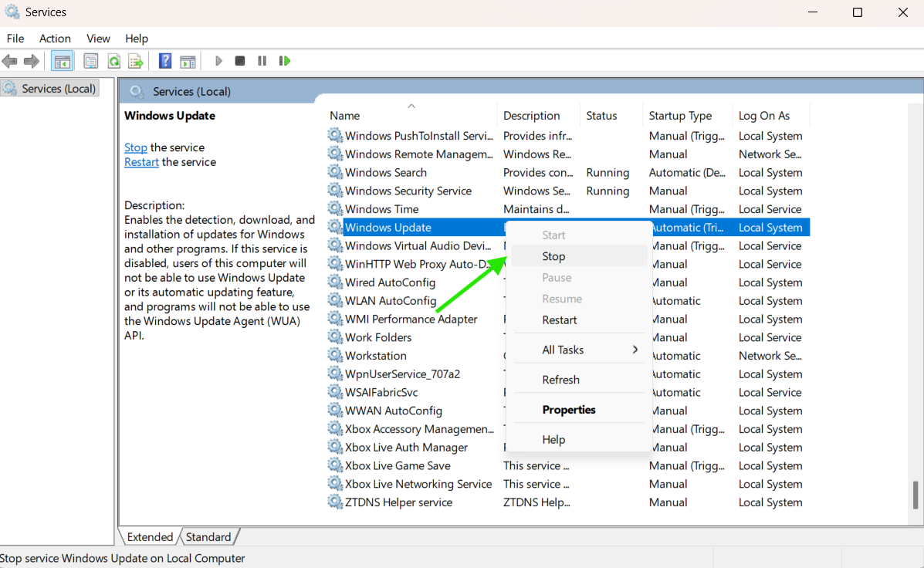
Task: Select Services (Local) in console tree
Action: click(51, 89)
